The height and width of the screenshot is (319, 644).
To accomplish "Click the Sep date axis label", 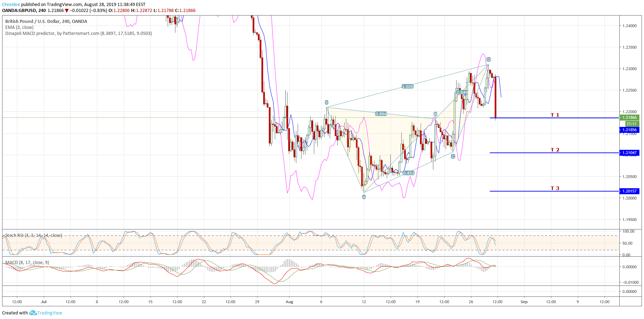I will [524, 302].
